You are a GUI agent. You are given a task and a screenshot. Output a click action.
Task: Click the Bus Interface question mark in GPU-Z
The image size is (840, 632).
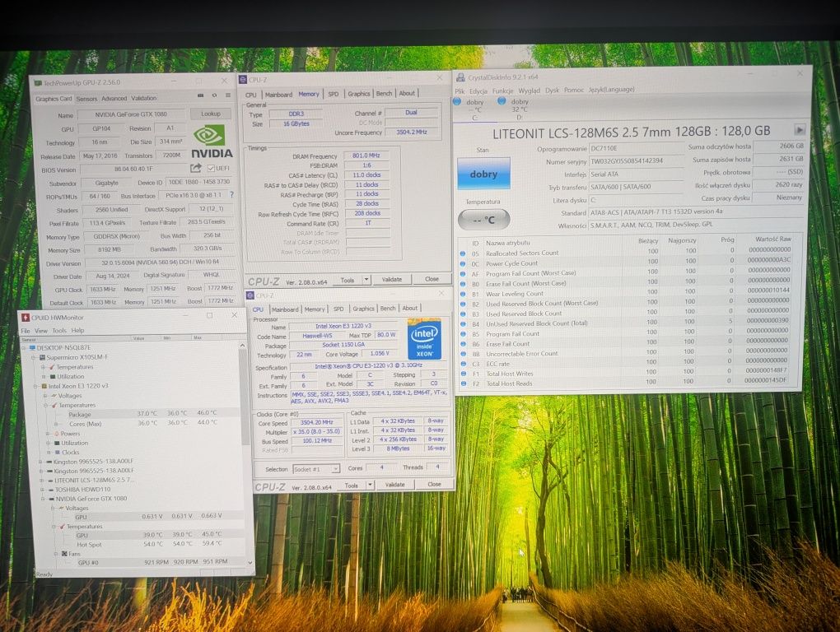point(231,195)
